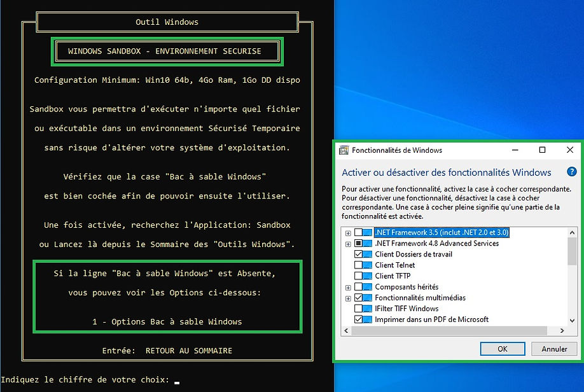Image resolution: width=584 pixels, height=392 pixels.
Task: Click the Annuler button
Action: point(554,349)
